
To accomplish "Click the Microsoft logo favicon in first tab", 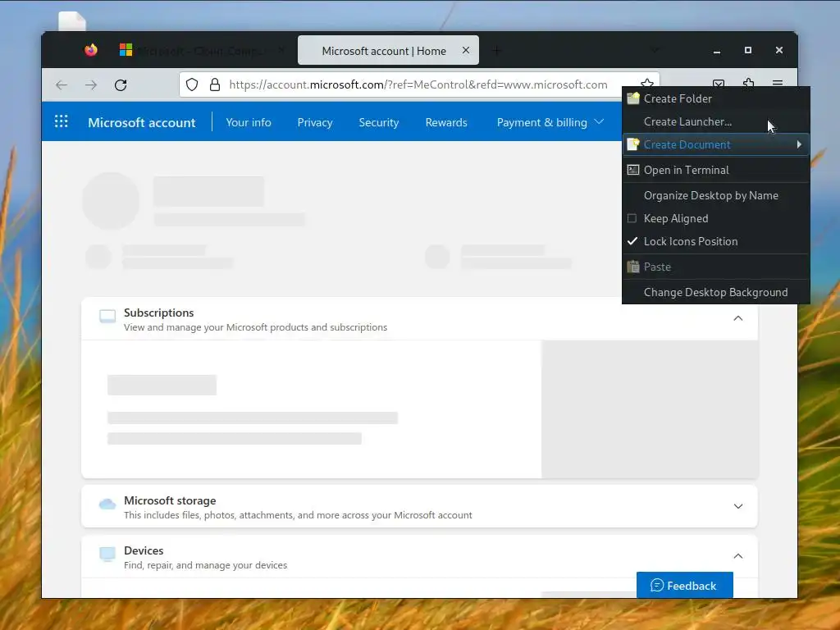I will pos(126,50).
